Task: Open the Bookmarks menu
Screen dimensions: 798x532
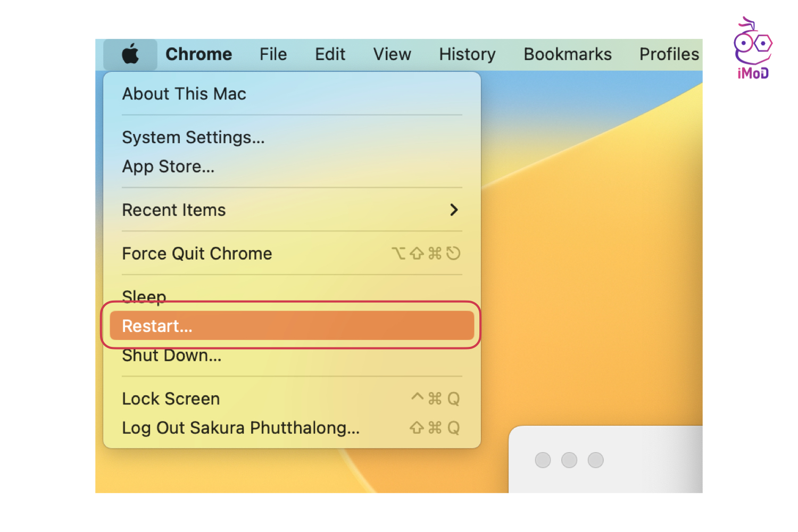Action: pyautogui.click(x=567, y=54)
